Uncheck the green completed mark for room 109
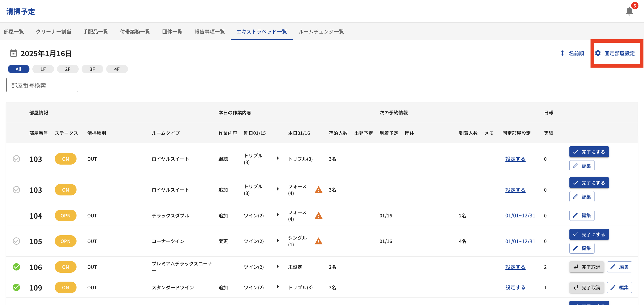The image size is (644, 305). tap(16, 287)
